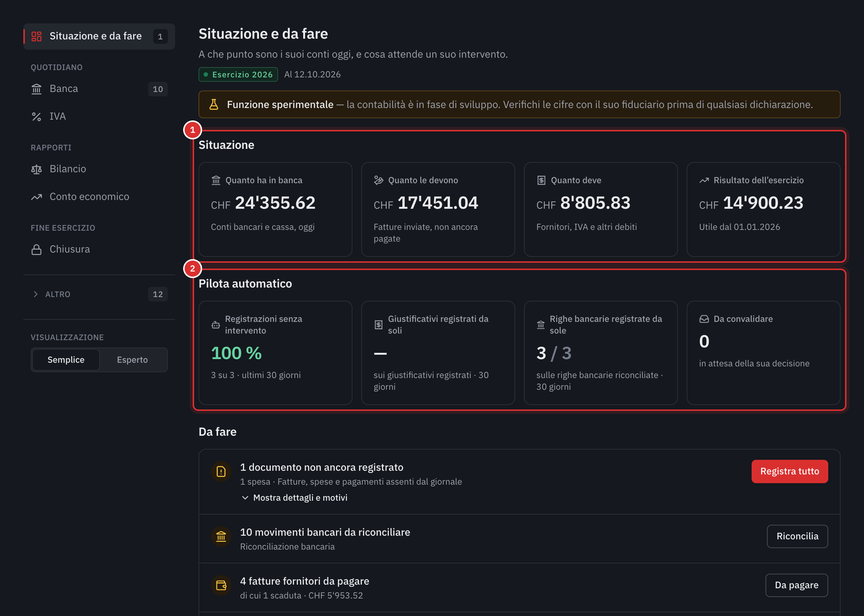Click '10 movimenti bancari da riconciliare'
This screenshot has width=864, height=616.
point(325,532)
